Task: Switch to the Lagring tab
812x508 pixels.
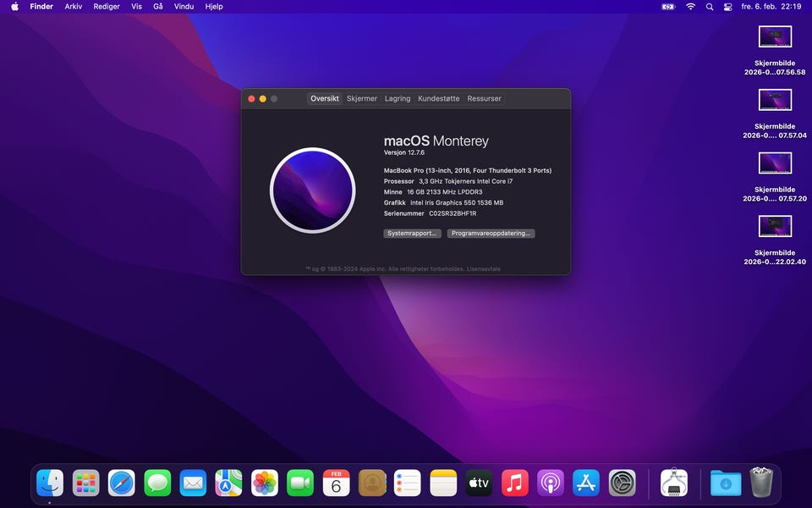Action: click(398, 99)
